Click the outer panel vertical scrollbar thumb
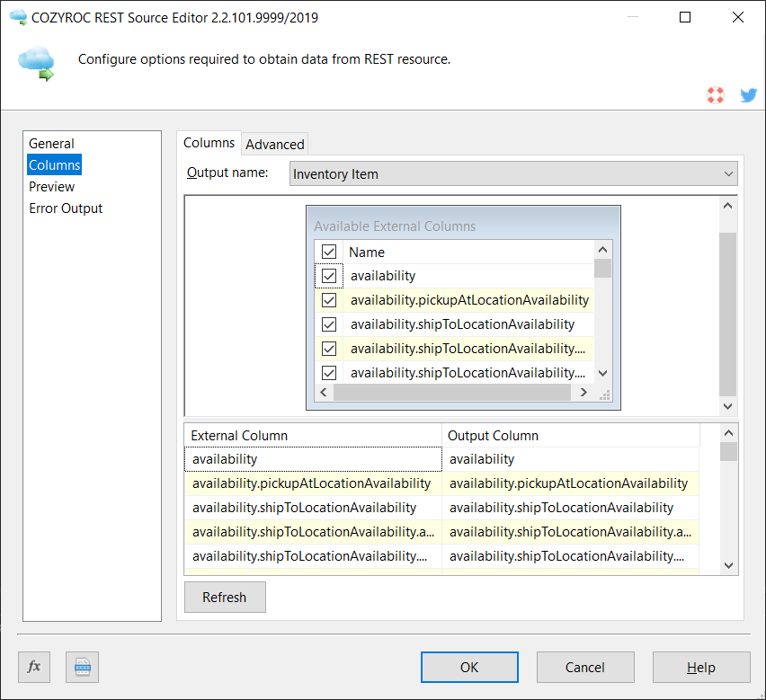766x700 pixels. point(727,315)
